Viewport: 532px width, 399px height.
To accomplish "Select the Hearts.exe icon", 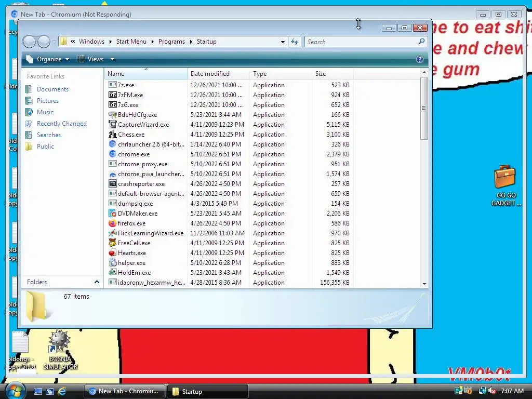I will pos(112,252).
